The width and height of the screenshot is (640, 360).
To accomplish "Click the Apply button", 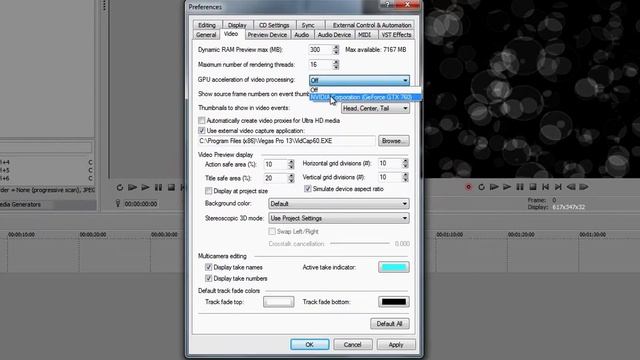I will 396,344.
